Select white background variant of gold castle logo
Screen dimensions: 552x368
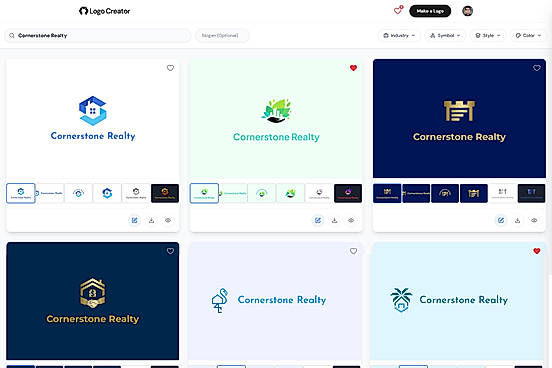(503, 193)
